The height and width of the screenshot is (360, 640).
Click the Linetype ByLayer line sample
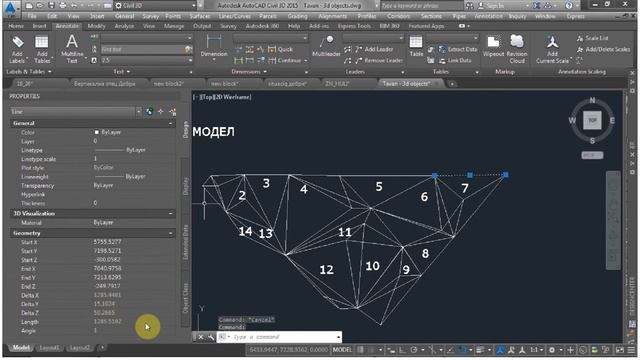(109, 150)
